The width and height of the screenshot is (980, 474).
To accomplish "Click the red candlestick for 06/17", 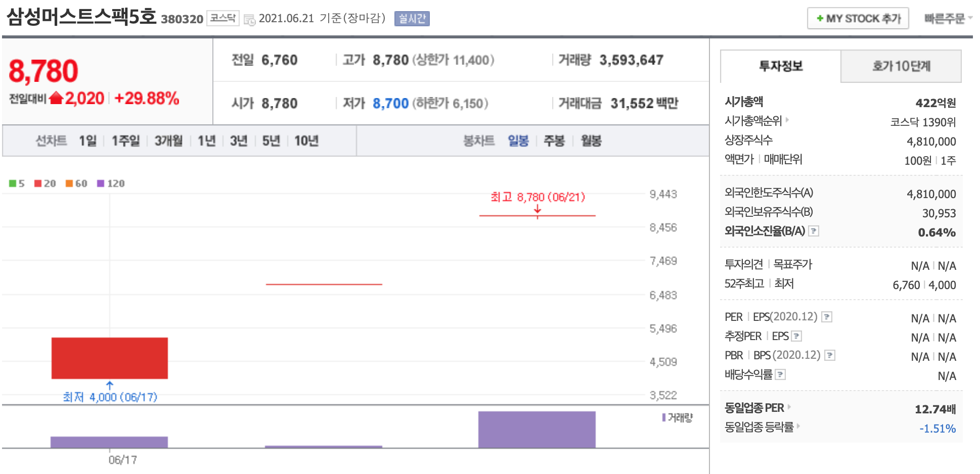I will (x=110, y=358).
